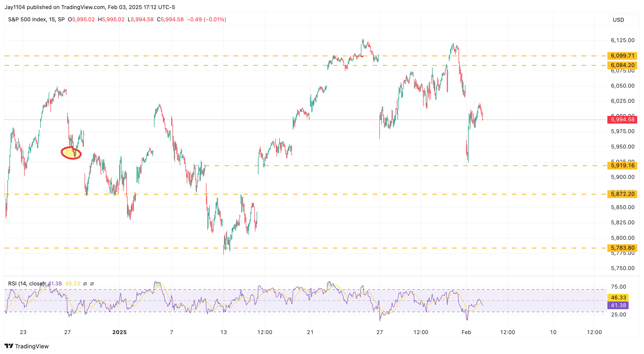Click the 12:00 label between 13 and 21
The height and width of the screenshot is (354, 644).
coord(265,332)
